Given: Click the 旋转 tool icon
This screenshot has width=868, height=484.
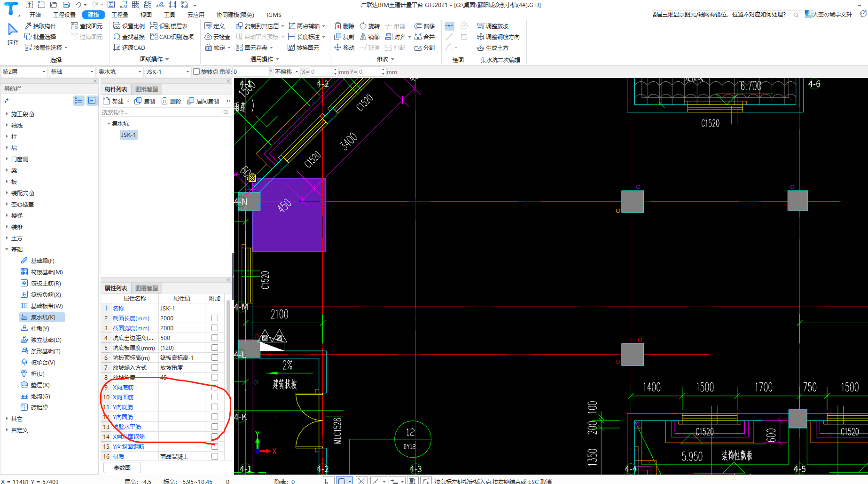Looking at the screenshot, I should pyautogui.click(x=363, y=26).
